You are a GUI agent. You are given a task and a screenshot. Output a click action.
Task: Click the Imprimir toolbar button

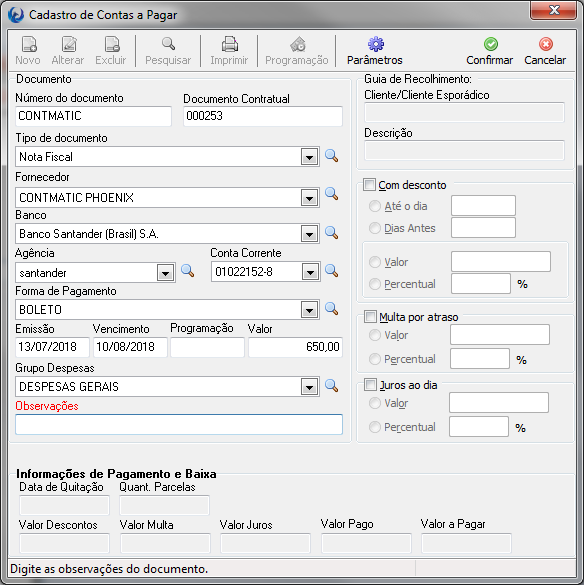coord(229,51)
